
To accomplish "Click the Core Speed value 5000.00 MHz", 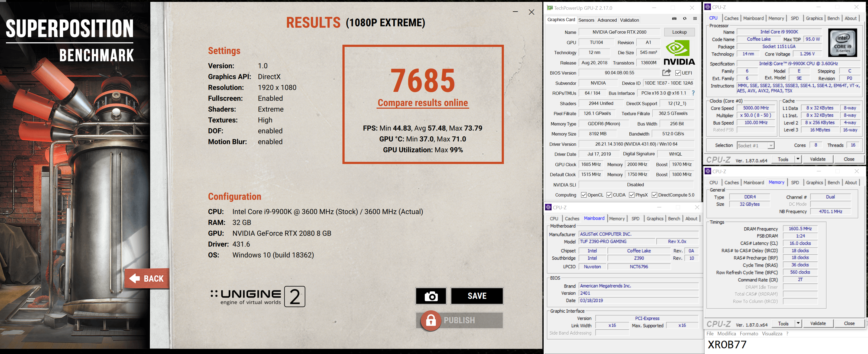I will 756,108.
